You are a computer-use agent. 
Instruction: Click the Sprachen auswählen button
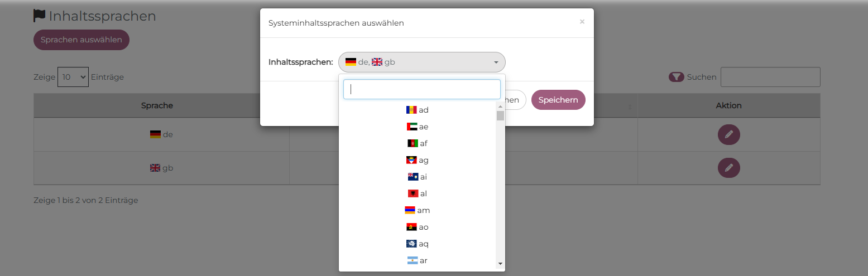pyautogui.click(x=81, y=40)
